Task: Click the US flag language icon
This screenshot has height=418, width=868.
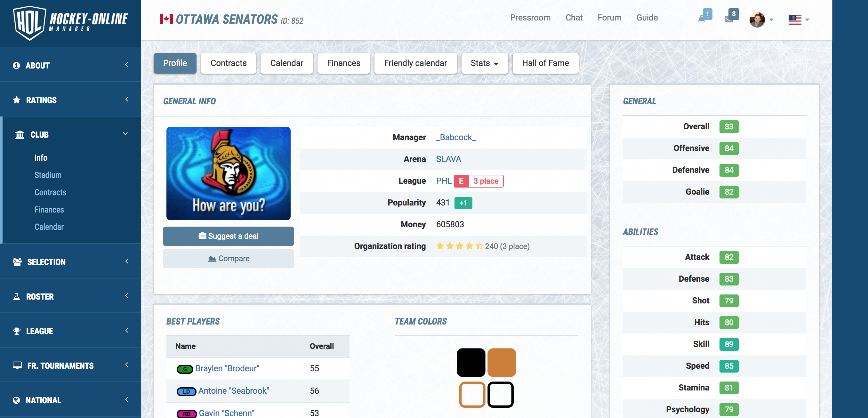Action: [795, 20]
